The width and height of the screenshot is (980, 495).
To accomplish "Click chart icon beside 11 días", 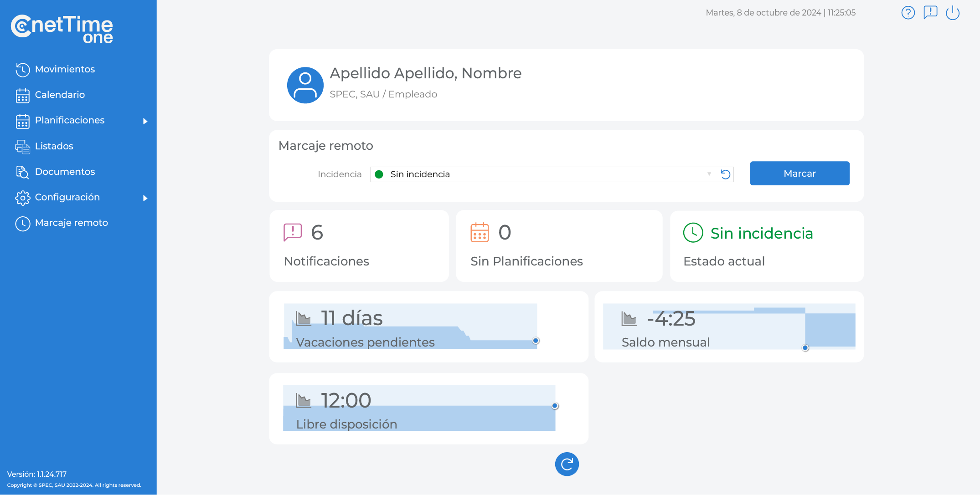I will (304, 318).
